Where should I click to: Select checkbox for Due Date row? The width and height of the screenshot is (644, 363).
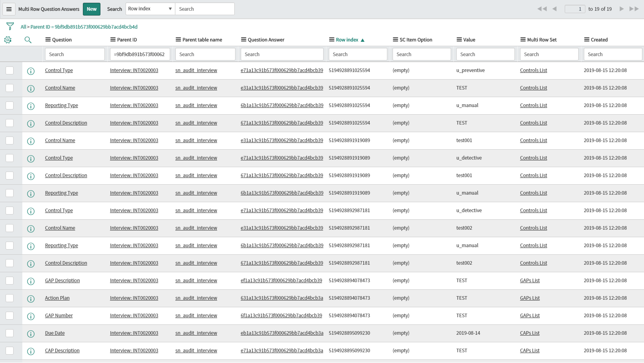pyautogui.click(x=10, y=333)
